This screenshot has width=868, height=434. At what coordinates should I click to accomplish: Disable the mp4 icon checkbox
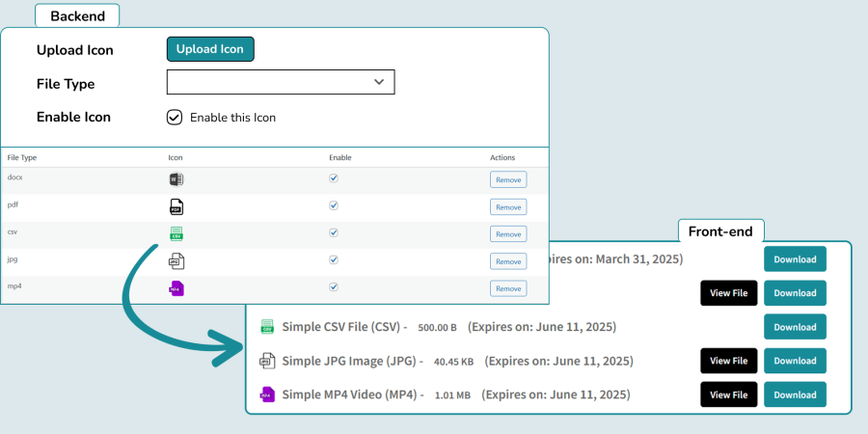(334, 287)
